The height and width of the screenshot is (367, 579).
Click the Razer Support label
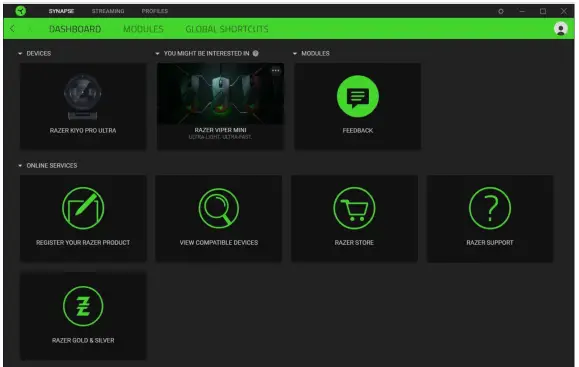point(490,243)
